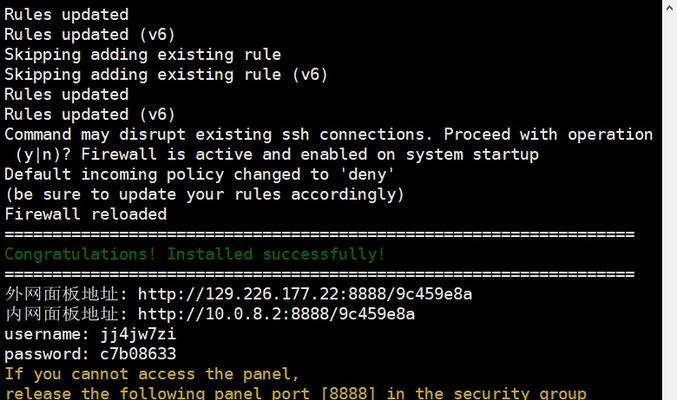
Task: Click the 'password:' label
Action: click(47, 354)
